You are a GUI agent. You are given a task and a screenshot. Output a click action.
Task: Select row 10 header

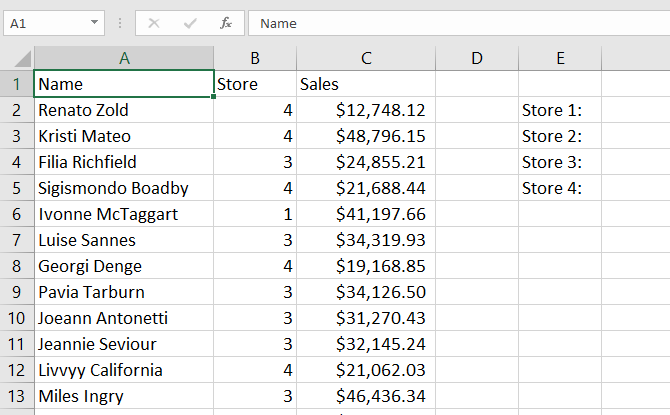17,318
